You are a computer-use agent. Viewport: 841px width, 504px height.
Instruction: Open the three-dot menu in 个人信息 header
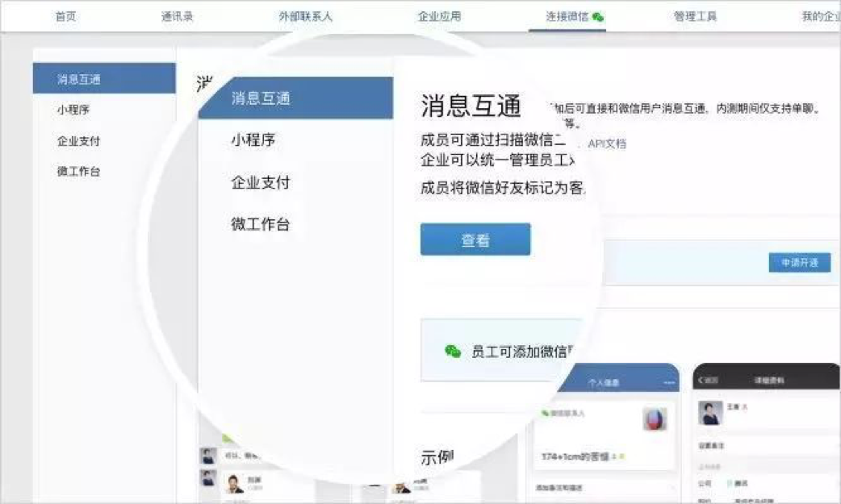pos(668,382)
